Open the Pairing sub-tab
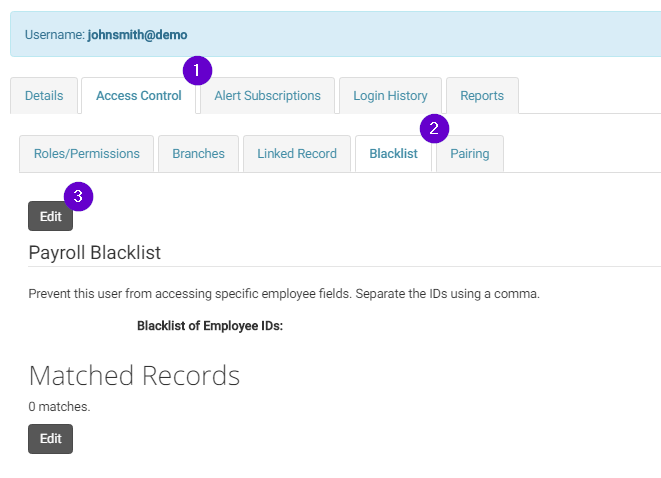This screenshot has height=478, width=661. pos(470,154)
